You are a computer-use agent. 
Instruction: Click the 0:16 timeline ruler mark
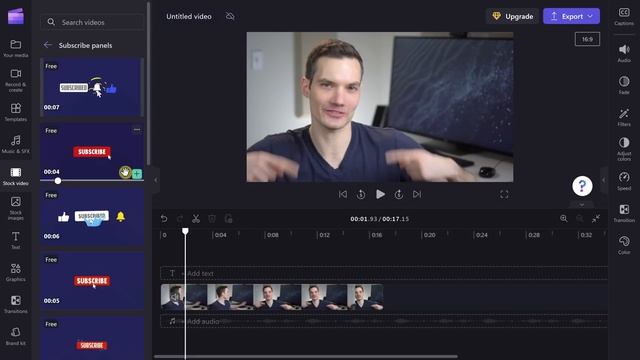(x=376, y=235)
